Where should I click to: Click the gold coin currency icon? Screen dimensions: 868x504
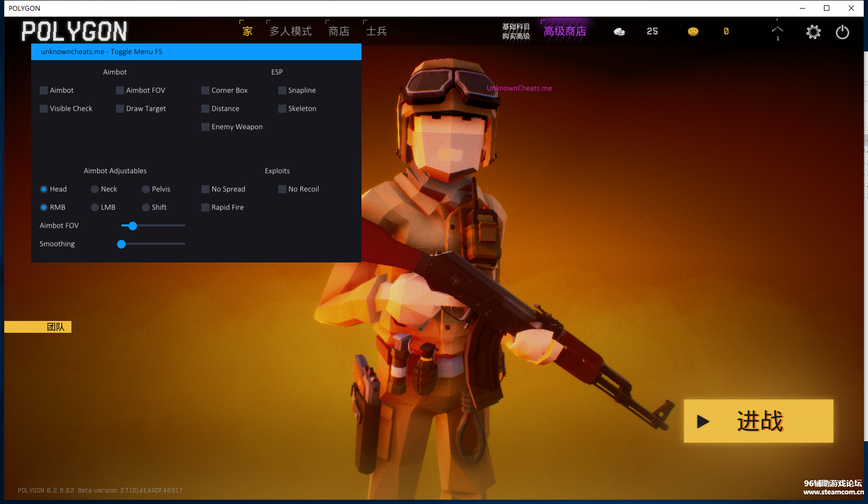click(x=693, y=32)
